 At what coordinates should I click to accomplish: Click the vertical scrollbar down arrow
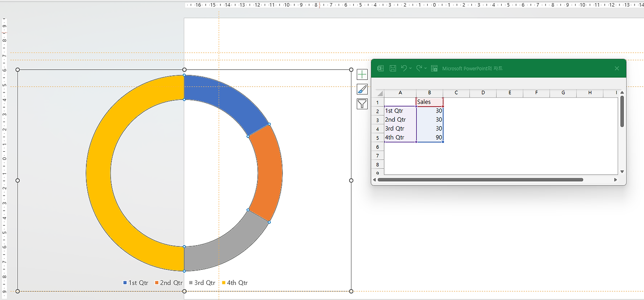click(x=622, y=172)
